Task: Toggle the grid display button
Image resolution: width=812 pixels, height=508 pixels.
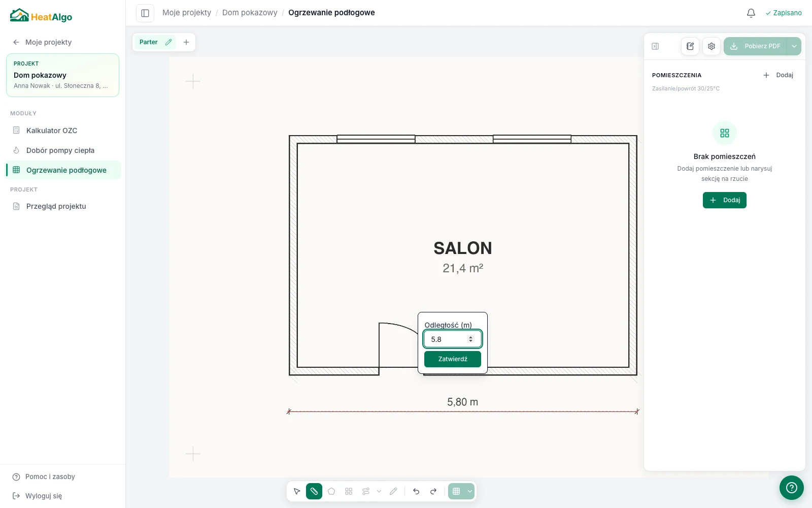Action: point(456,491)
